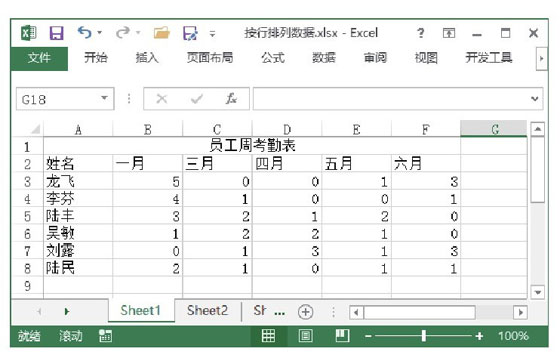Select column C header
This screenshot has width=560, height=361.
pyautogui.click(x=217, y=129)
